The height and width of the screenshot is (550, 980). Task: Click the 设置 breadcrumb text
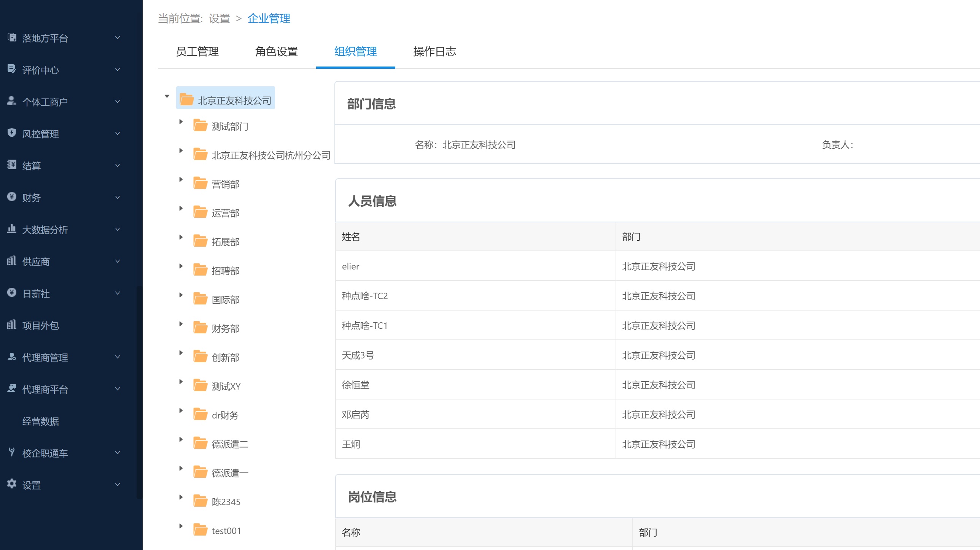(x=220, y=18)
